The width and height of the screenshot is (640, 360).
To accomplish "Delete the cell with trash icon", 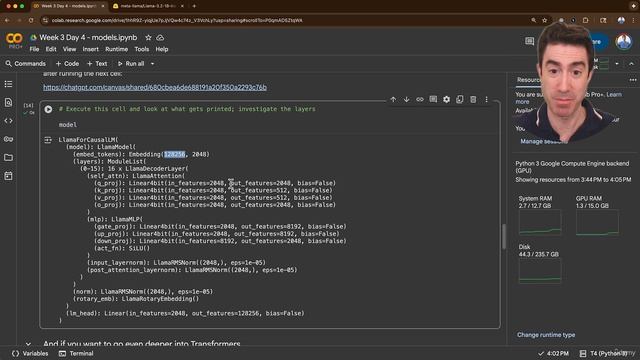I will click(473, 99).
